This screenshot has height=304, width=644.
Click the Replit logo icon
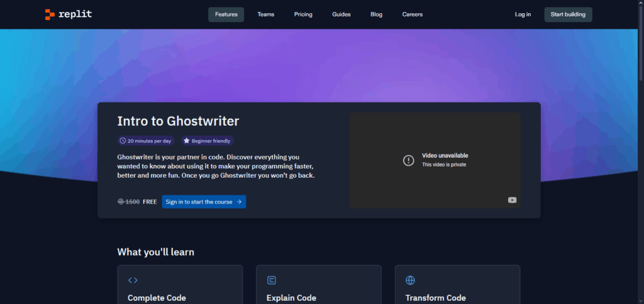(x=50, y=14)
